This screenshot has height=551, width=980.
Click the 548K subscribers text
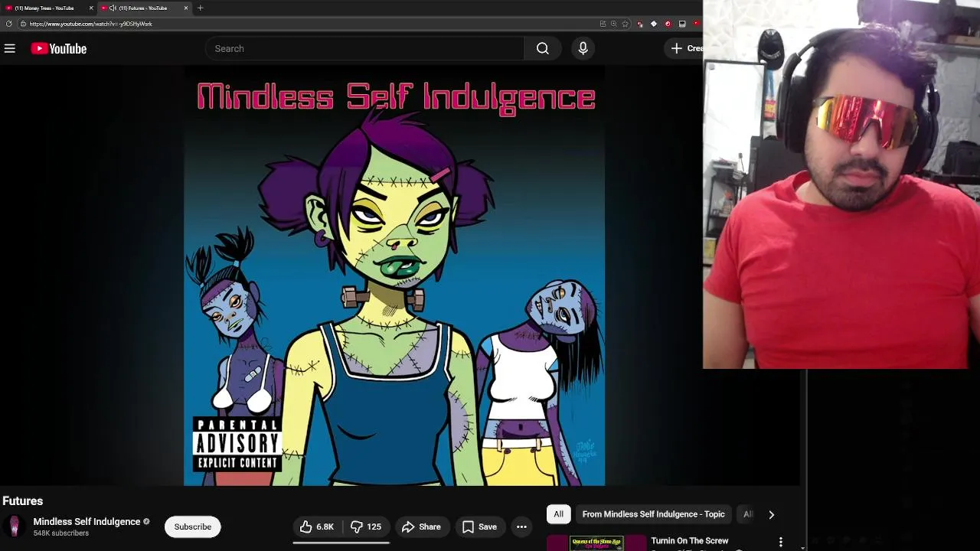(61, 533)
